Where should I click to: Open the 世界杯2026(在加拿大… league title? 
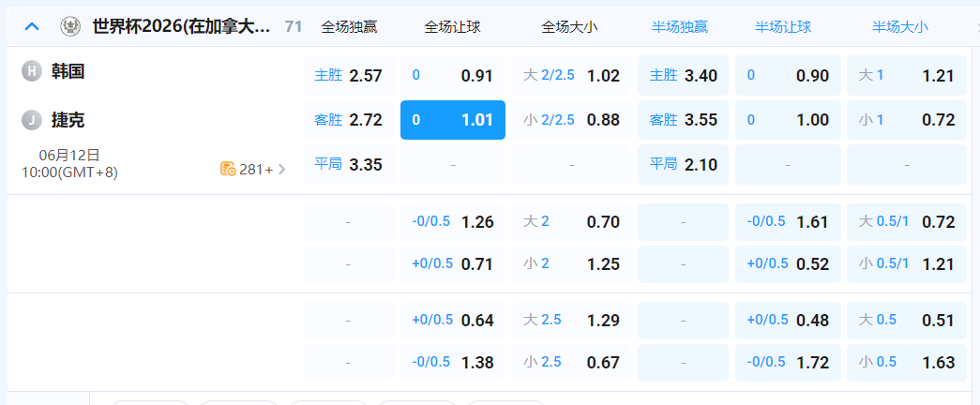click(x=182, y=26)
